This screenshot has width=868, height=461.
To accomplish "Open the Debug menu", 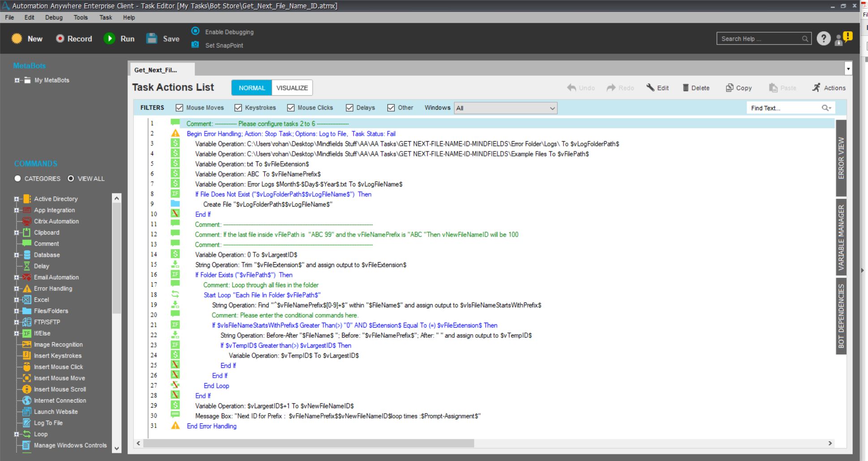I will (54, 17).
